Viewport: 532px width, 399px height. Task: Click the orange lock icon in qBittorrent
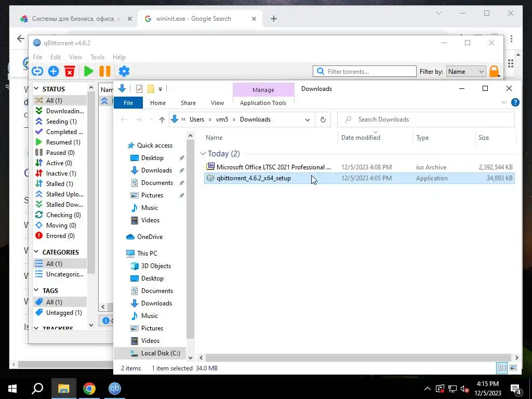(494, 72)
